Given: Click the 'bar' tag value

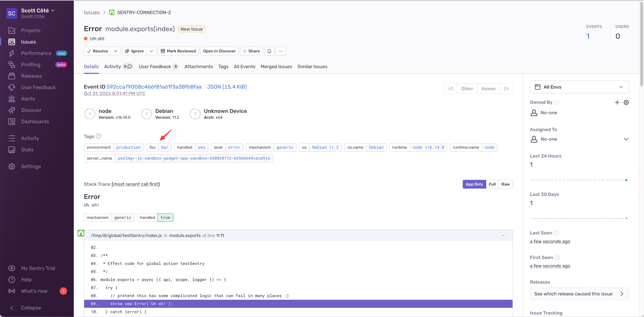Looking at the screenshot, I should 165,148.
